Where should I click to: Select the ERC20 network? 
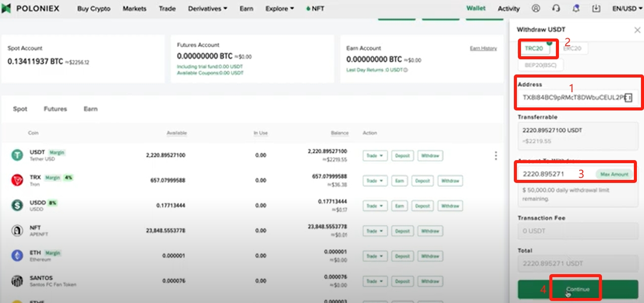(x=572, y=49)
